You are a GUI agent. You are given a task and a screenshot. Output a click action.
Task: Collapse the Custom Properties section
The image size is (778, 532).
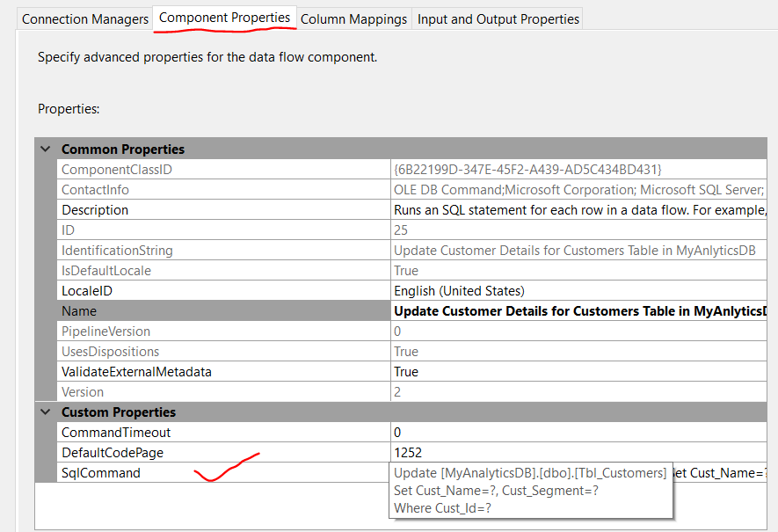[45, 412]
